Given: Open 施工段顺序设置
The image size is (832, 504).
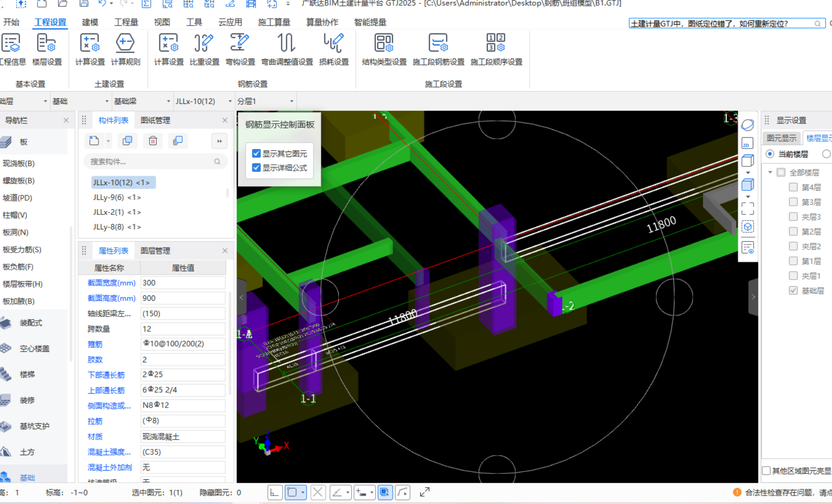Looking at the screenshot, I should point(496,49).
